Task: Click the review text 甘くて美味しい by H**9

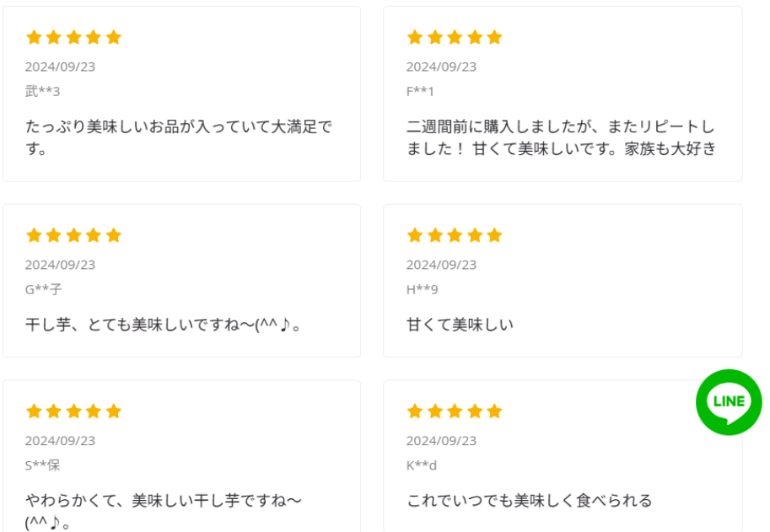Action: point(460,325)
